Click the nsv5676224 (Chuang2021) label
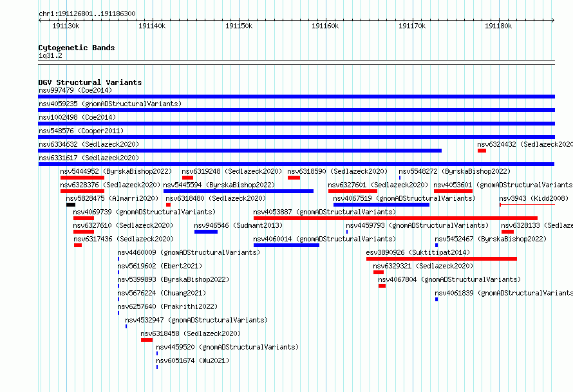Image resolution: width=573 pixels, height=392 pixels. (x=162, y=293)
